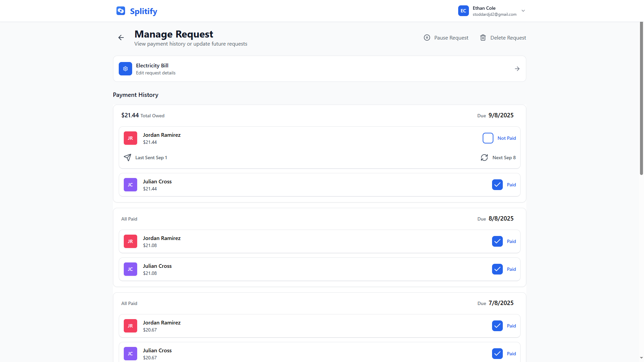Click the scroll down arrow at the bottom of the page scrollbar
This screenshot has width=644, height=362.
(641, 358)
